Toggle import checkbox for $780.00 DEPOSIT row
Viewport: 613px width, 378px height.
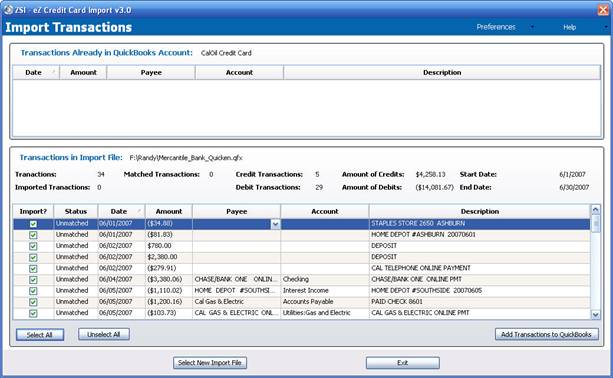point(33,246)
